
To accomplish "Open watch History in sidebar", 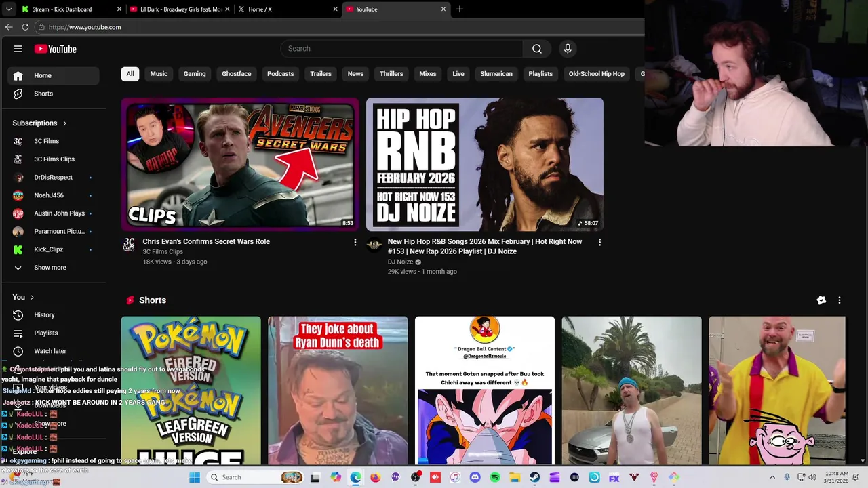I will (53, 315).
